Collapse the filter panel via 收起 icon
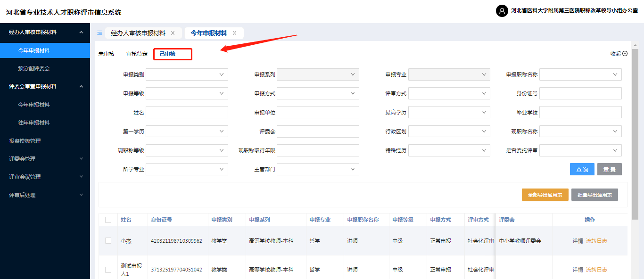Image resolution: width=644 pixels, height=279 pixels. (625, 54)
